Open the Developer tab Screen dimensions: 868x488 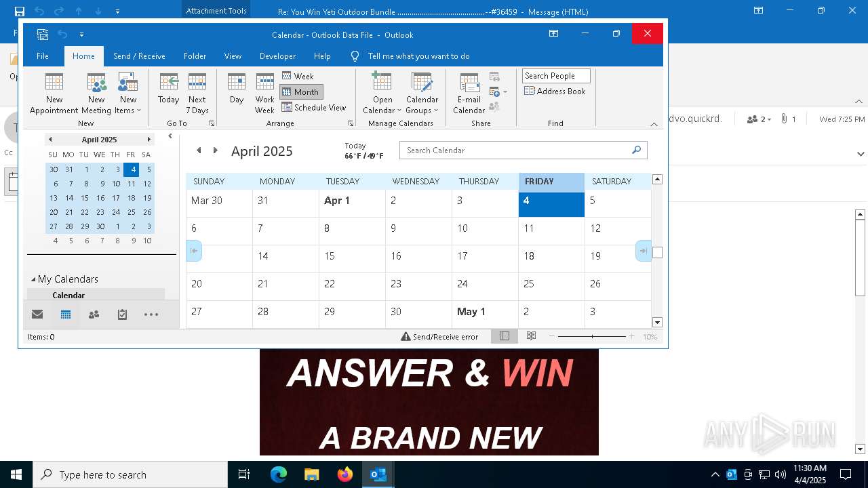pos(277,56)
